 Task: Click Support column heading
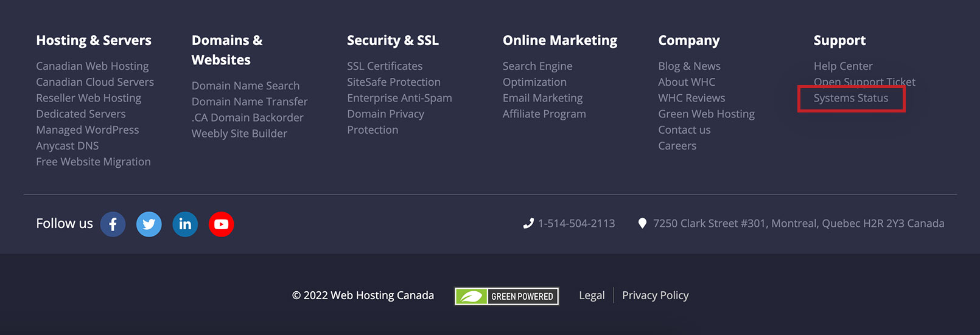pyautogui.click(x=839, y=41)
